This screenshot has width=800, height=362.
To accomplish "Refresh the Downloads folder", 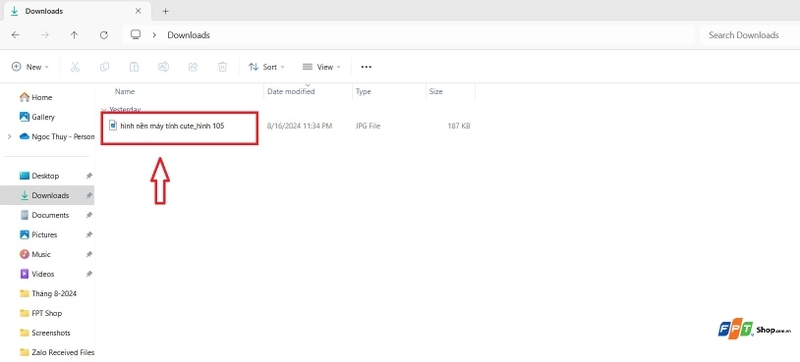I will tap(104, 35).
